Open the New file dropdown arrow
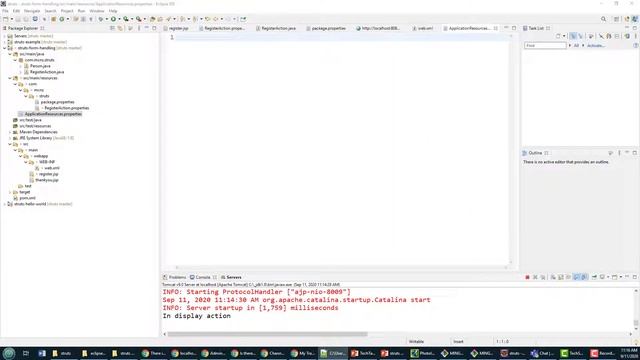 point(11,19)
